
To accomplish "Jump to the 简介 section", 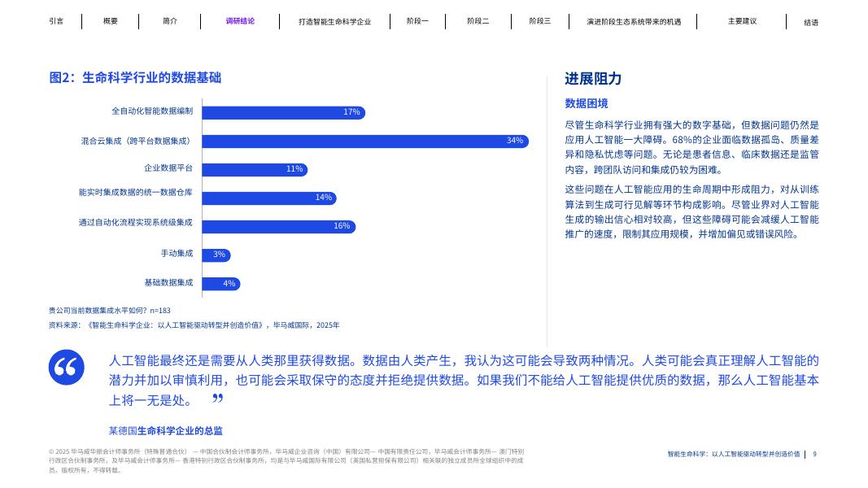I will click(x=169, y=21).
